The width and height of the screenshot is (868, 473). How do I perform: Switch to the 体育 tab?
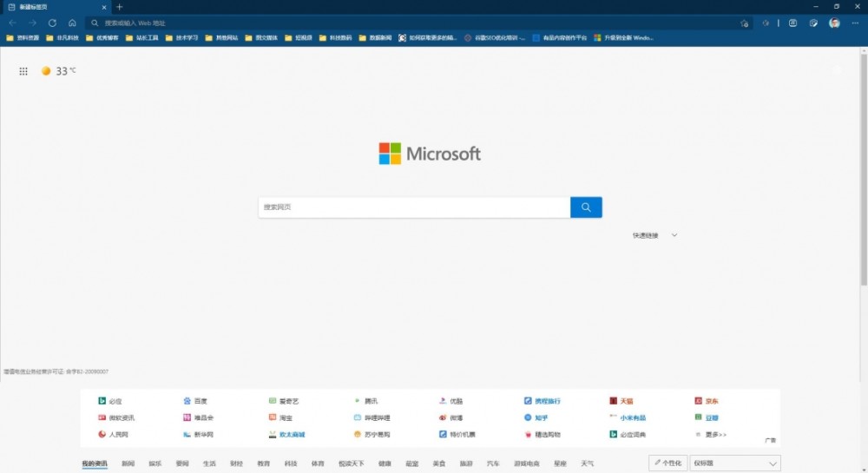click(318, 463)
